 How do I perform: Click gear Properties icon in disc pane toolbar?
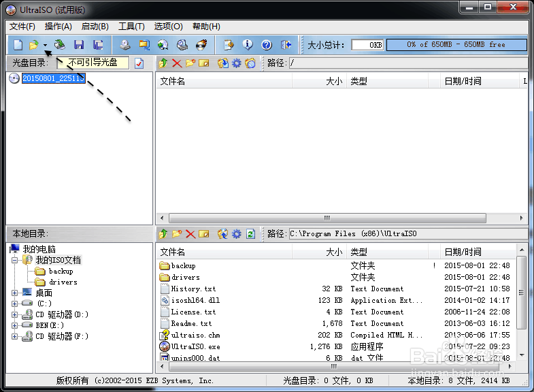(236, 63)
